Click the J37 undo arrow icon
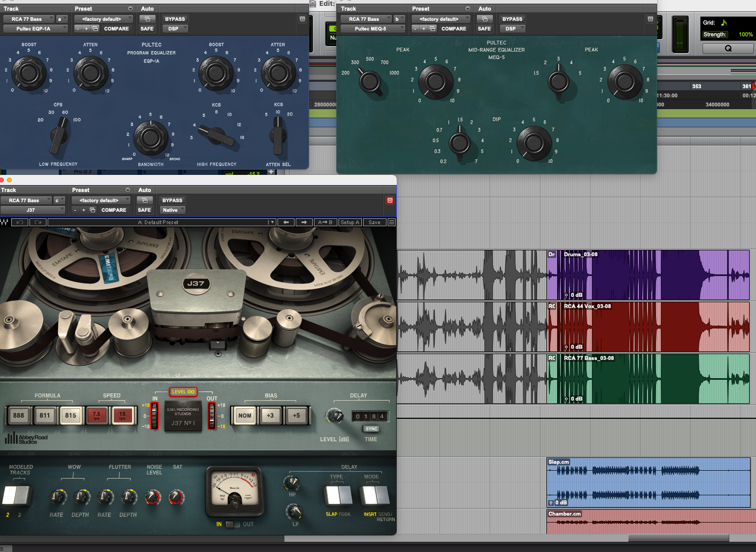 pyautogui.click(x=20, y=222)
